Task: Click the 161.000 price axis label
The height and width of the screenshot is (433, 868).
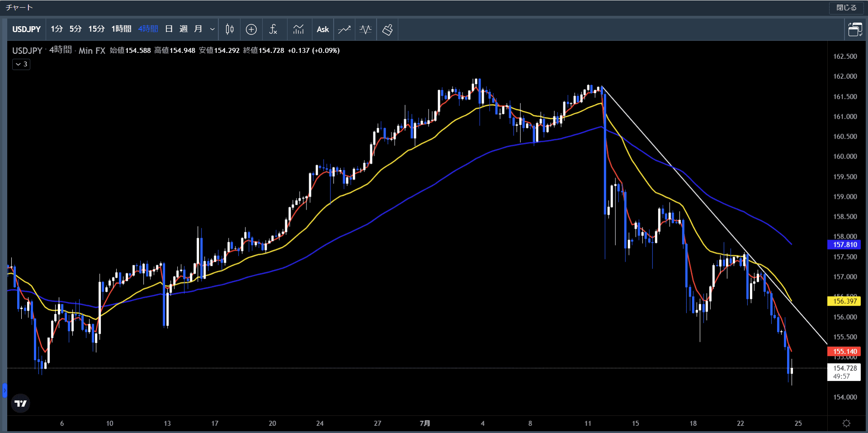Action: point(845,117)
